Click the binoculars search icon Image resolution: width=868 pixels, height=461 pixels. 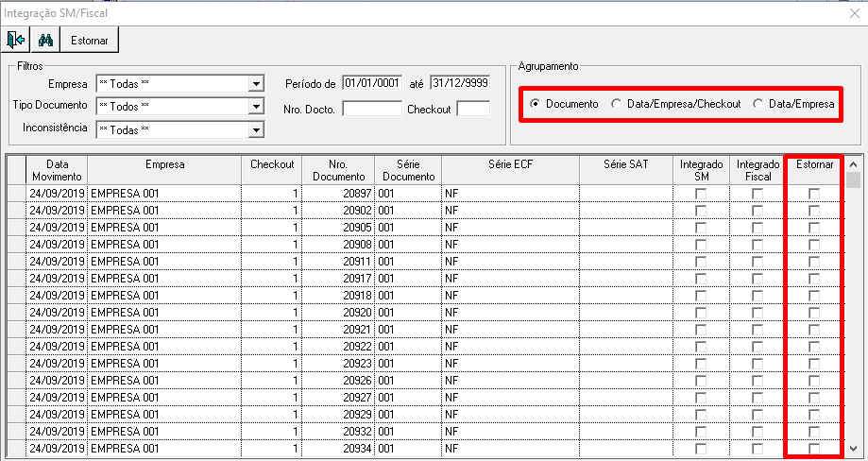(x=44, y=40)
